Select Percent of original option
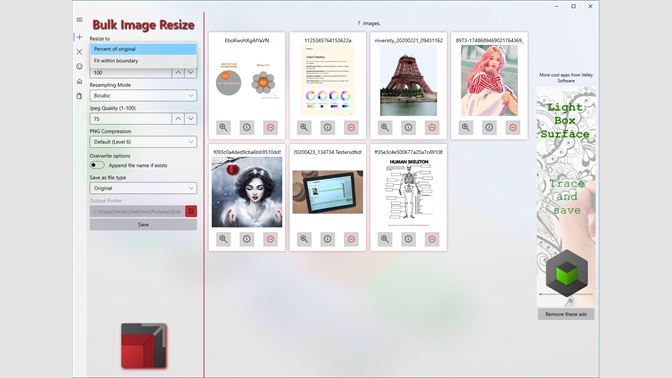672x378 pixels. click(143, 49)
